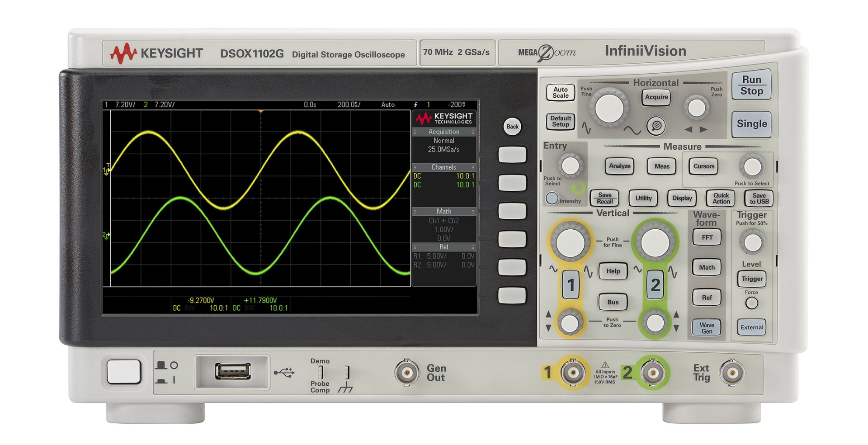Click the channel 1 yellow BNC input
The width and height of the screenshot is (868, 445).
573,373
